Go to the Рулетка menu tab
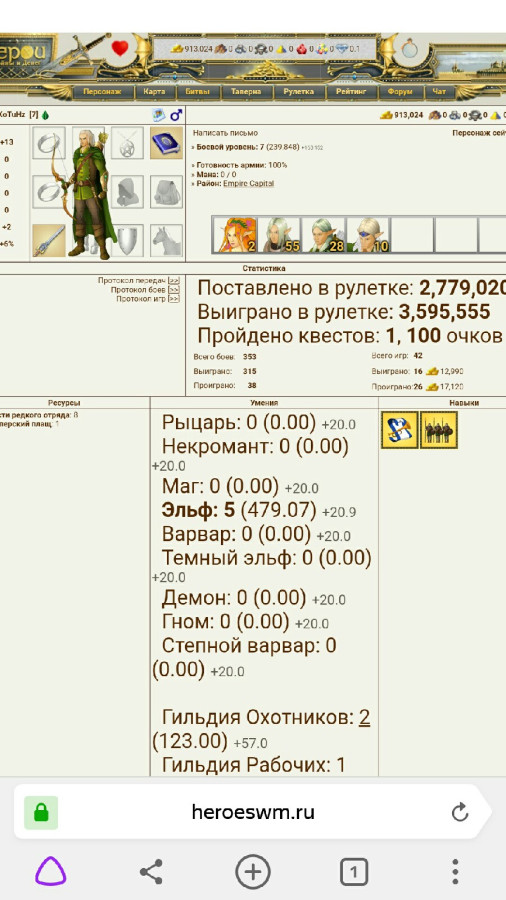 pos(298,92)
